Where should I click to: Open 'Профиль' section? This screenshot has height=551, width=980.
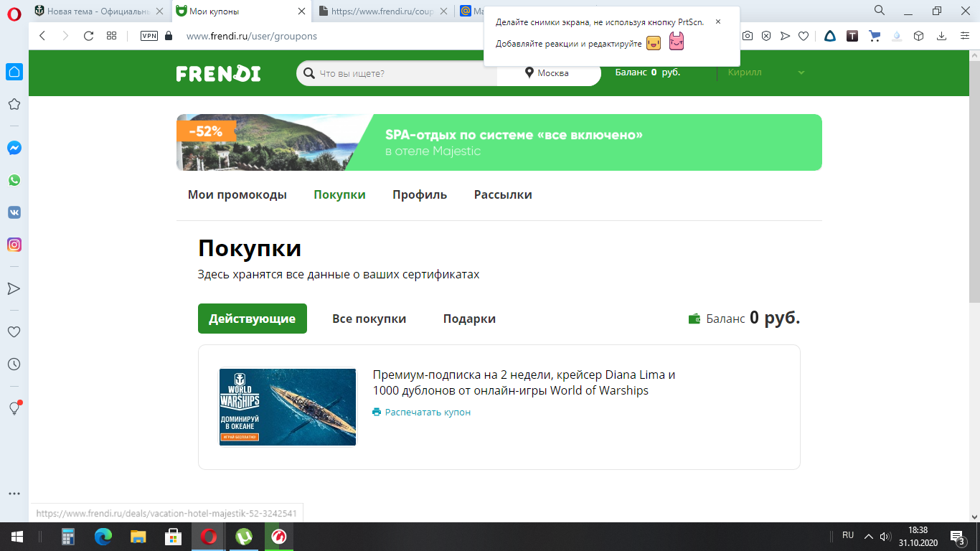point(420,195)
